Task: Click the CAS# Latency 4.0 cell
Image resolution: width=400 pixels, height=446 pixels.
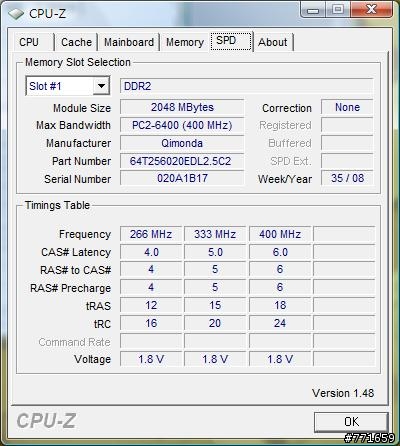Action: point(151,252)
